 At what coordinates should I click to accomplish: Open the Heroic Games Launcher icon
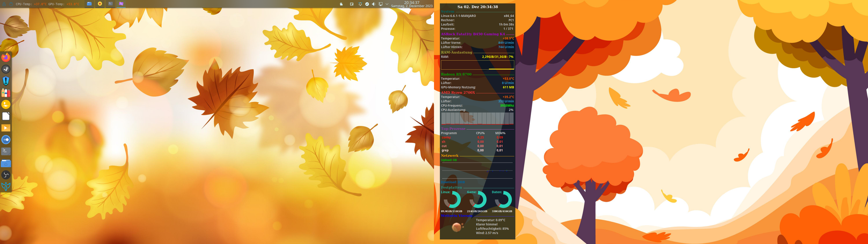point(6,81)
